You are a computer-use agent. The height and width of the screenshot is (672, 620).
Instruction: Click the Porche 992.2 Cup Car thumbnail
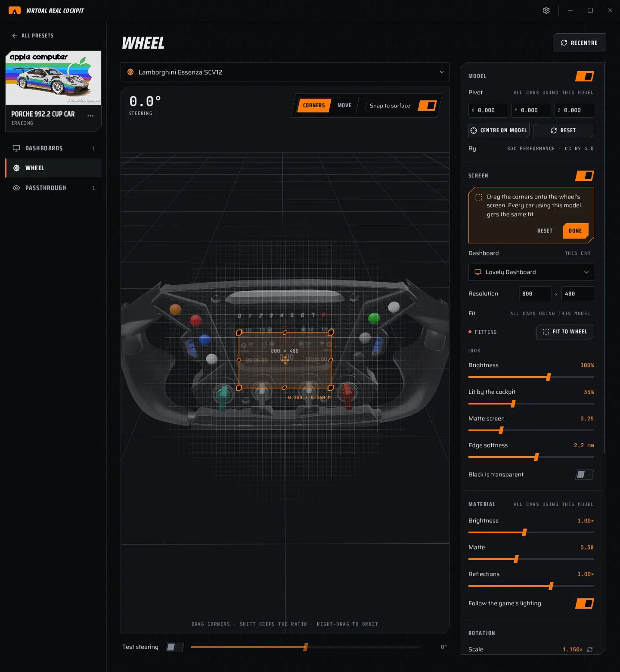click(x=53, y=78)
